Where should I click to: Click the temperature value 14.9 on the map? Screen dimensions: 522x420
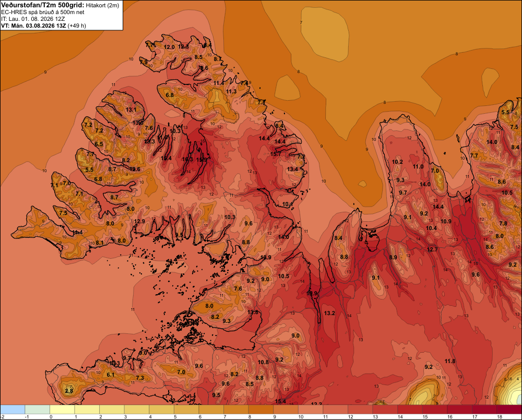tap(312, 294)
